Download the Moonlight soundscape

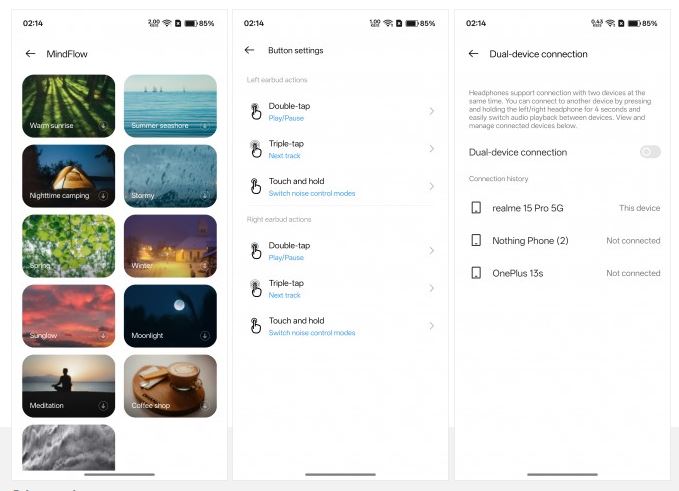pos(205,336)
